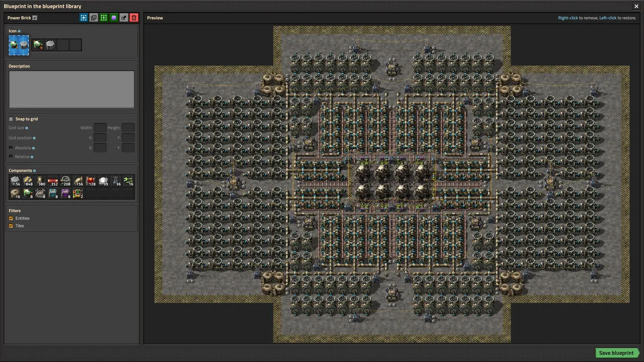Uncheck the Entities filter checkbox

coord(11,218)
